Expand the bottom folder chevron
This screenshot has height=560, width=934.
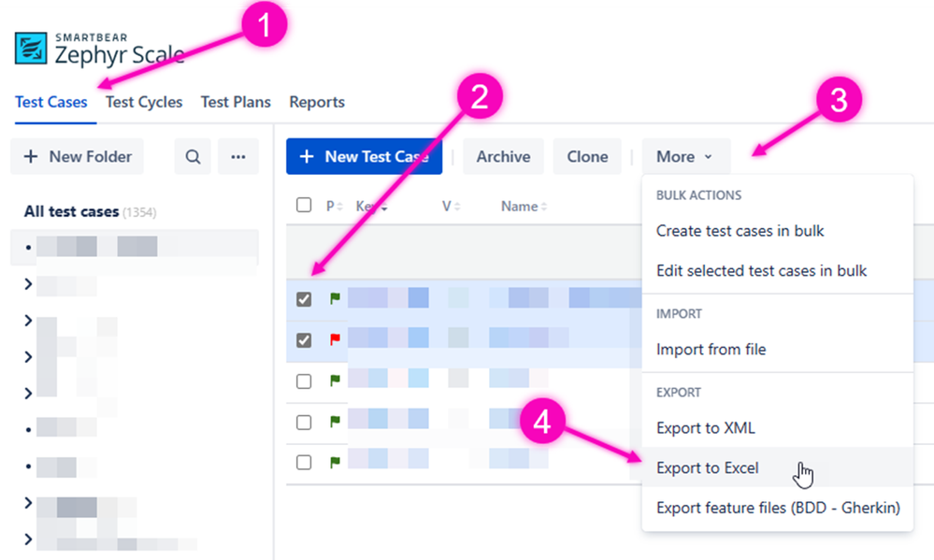(x=28, y=539)
